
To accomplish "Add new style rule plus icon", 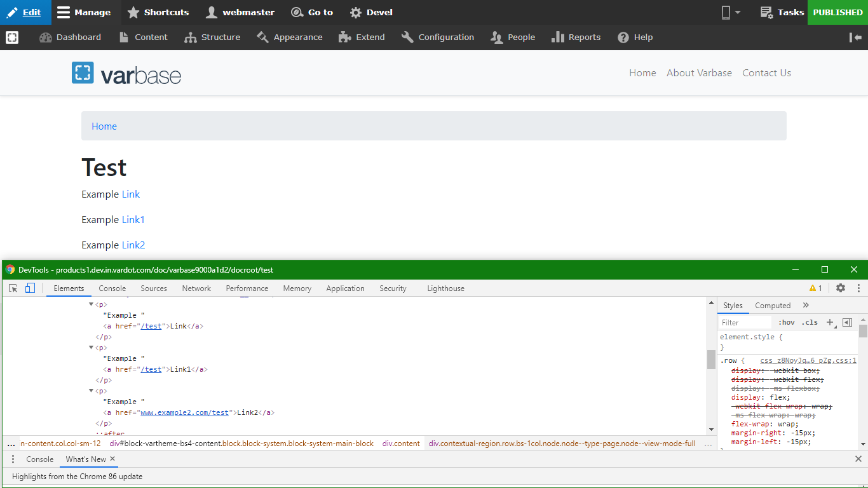I will click(830, 323).
